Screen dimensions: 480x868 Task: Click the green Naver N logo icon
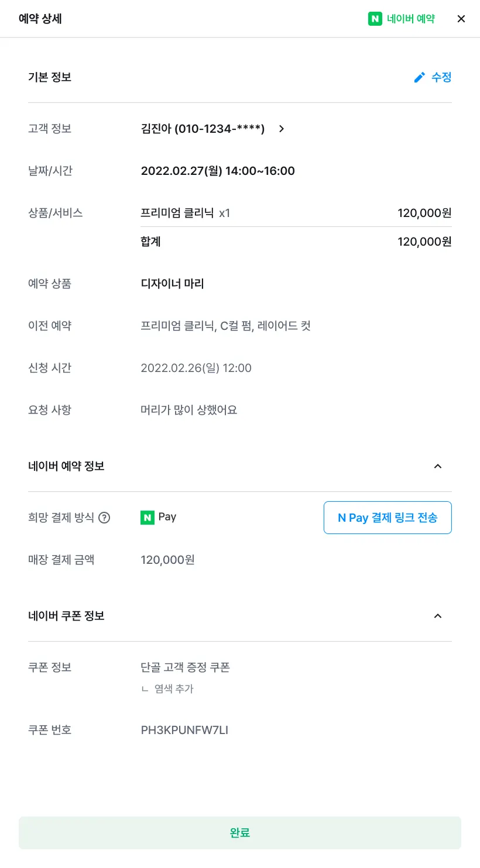tap(375, 19)
